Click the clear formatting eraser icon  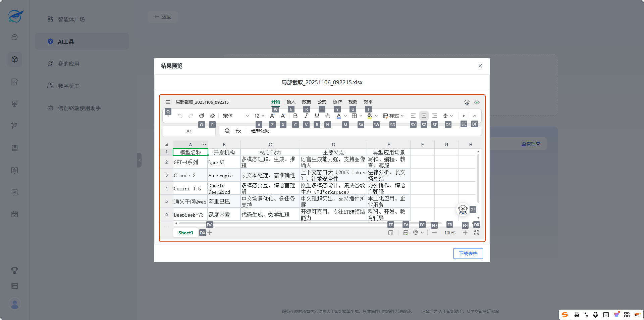pos(212,116)
